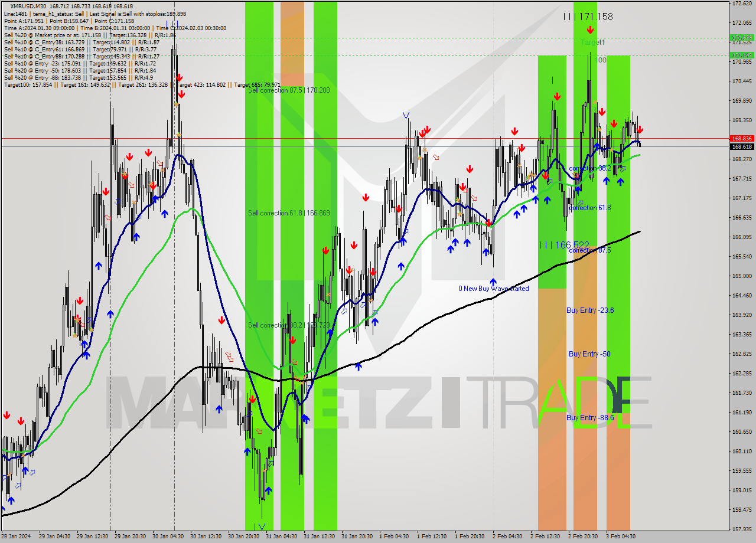Select the 'Sell correction 61.8 | 166.869' label

pos(289,213)
